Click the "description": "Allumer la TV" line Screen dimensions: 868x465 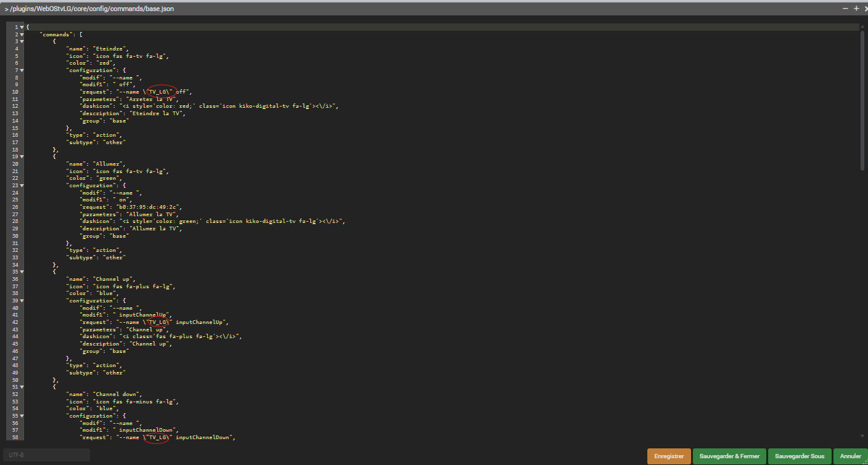tap(131, 228)
